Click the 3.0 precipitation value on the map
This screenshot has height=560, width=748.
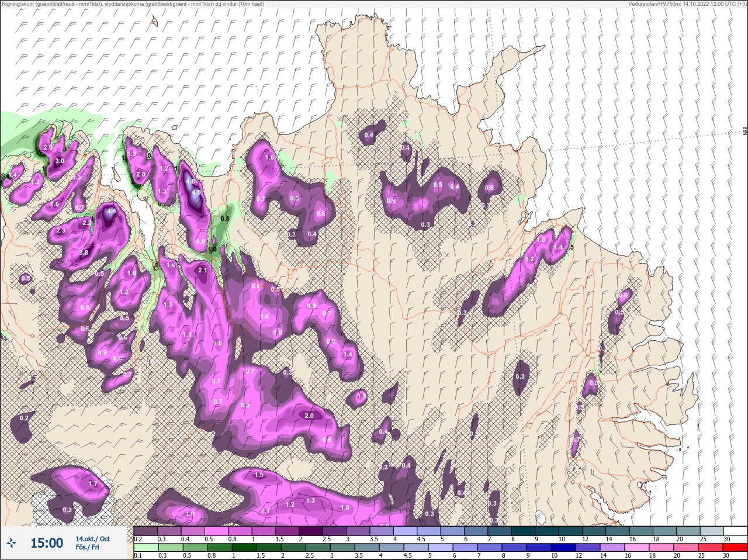click(x=60, y=161)
